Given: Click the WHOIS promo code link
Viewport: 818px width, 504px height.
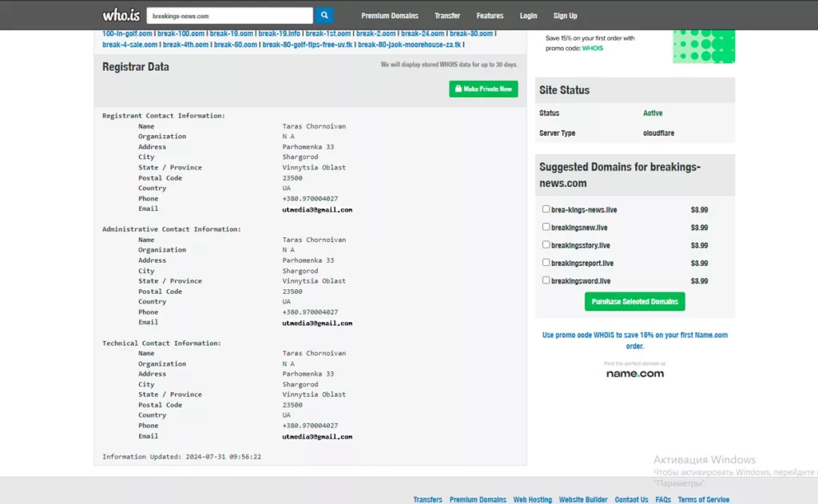Looking at the screenshot, I should 592,49.
